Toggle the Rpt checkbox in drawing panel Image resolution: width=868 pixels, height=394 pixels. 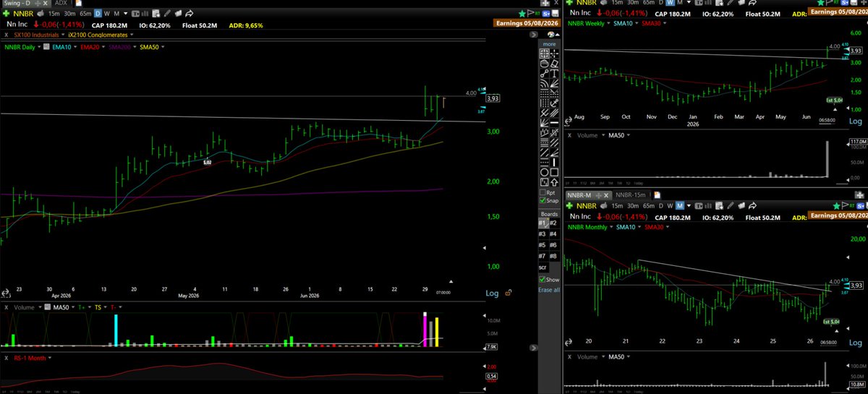(542, 192)
